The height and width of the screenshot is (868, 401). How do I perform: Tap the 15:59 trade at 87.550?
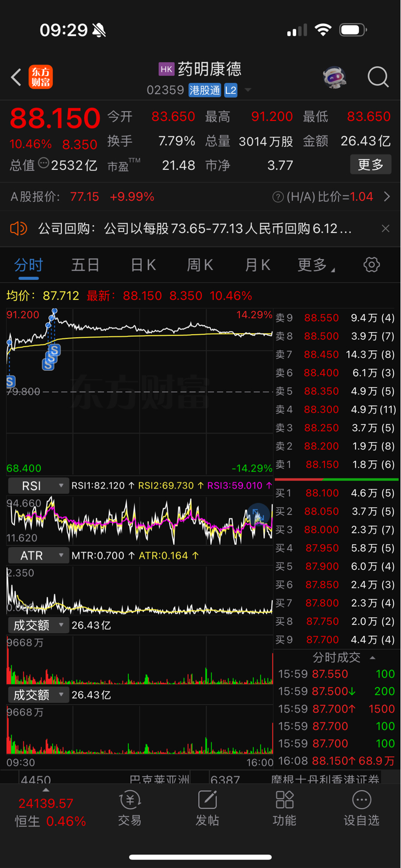click(x=336, y=674)
